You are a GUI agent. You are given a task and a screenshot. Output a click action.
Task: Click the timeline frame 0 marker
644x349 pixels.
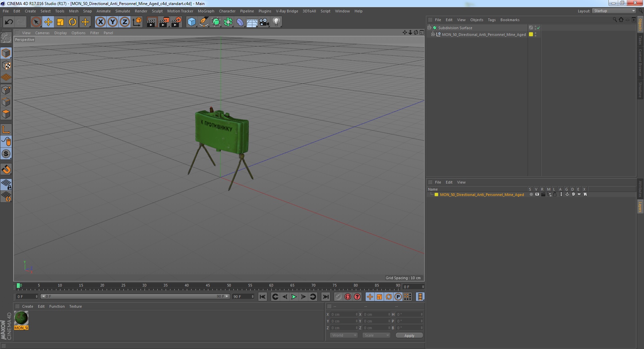(x=18, y=286)
